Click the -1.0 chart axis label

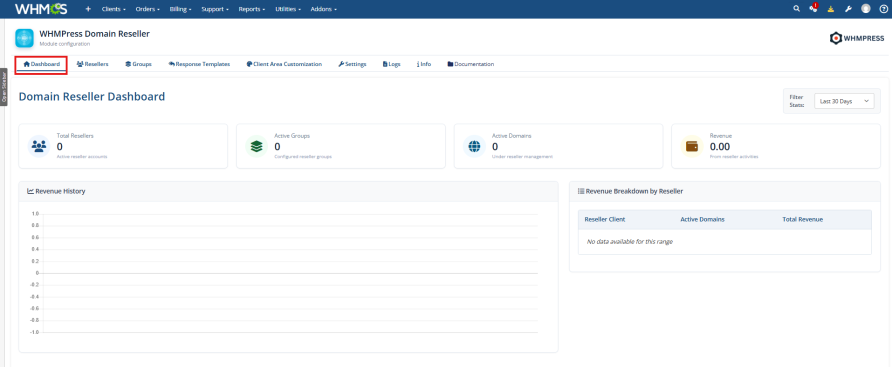tap(35, 332)
